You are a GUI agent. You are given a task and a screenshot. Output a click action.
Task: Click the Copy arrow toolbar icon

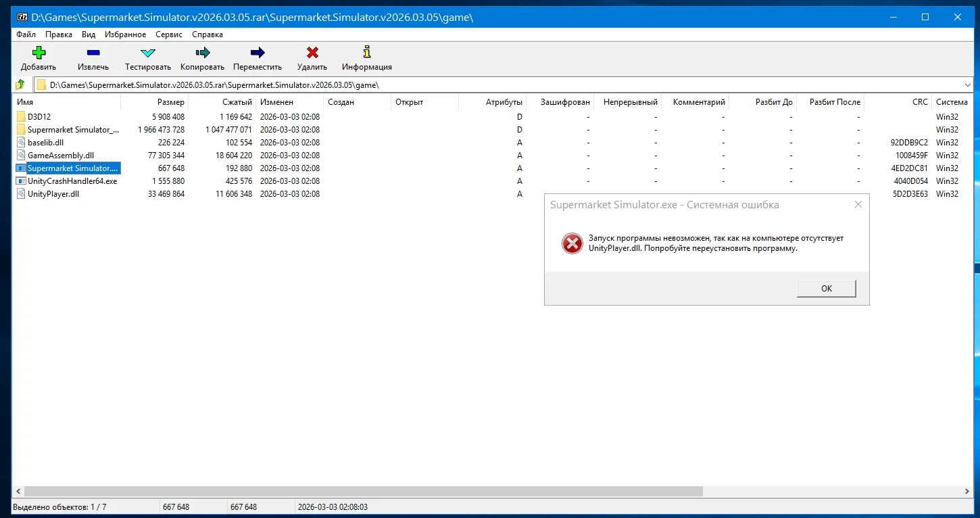(202, 53)
